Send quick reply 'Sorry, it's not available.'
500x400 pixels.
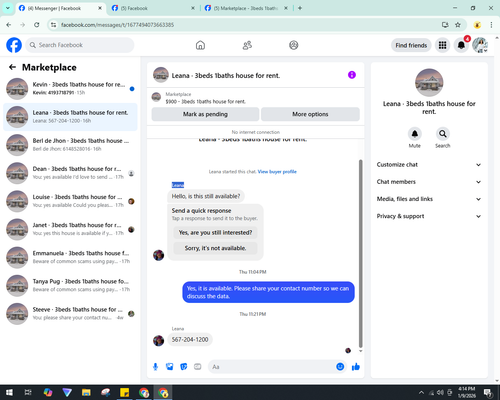coord(215,248)
